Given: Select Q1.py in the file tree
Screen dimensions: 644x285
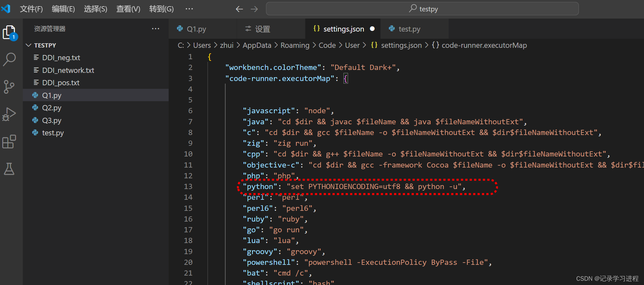Looking at the screenshot, I should (x=96, y=95).
